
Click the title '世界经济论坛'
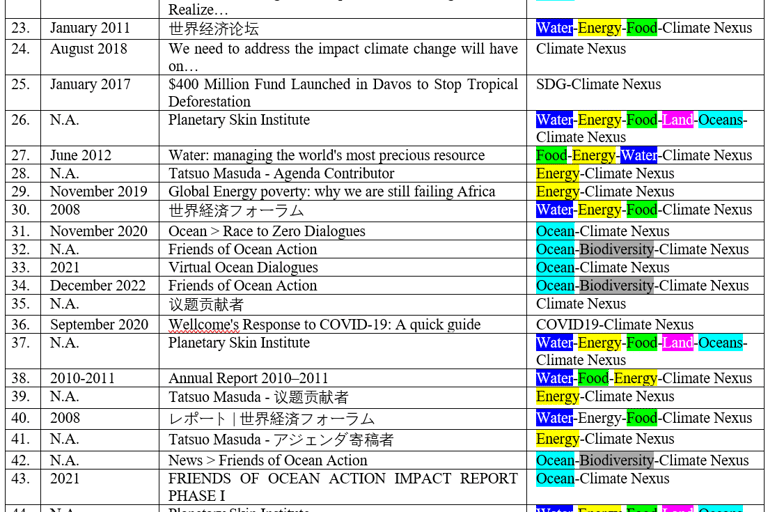pyautogui.click(x=214, y=29)
